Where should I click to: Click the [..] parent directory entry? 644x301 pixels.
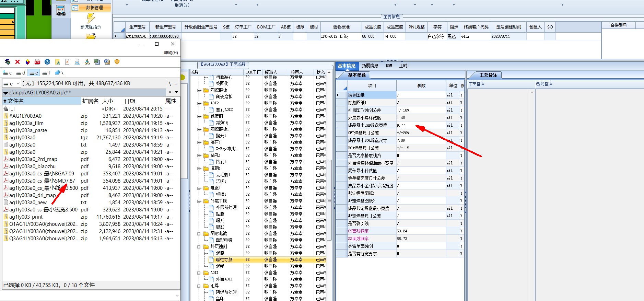12,109
